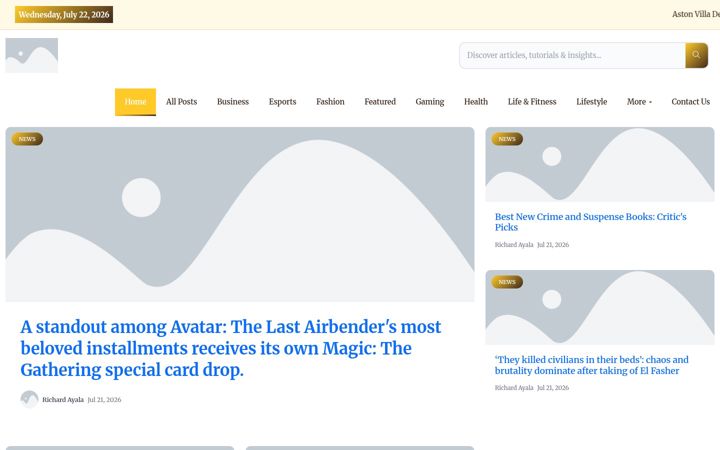Click Richard Ayala under Crime and Suspense Books

[514, 245]
